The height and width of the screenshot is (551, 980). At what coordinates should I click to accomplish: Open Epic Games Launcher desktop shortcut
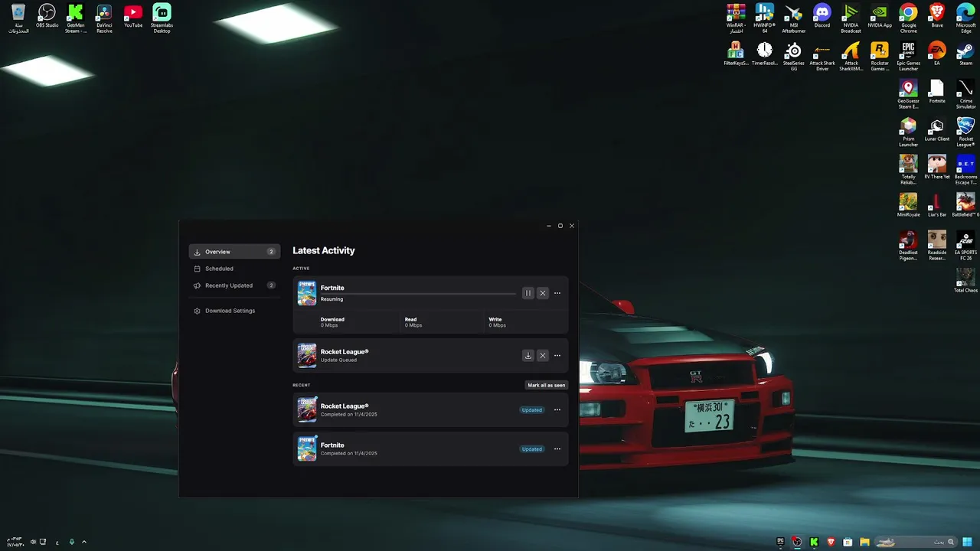pos(908,56)
